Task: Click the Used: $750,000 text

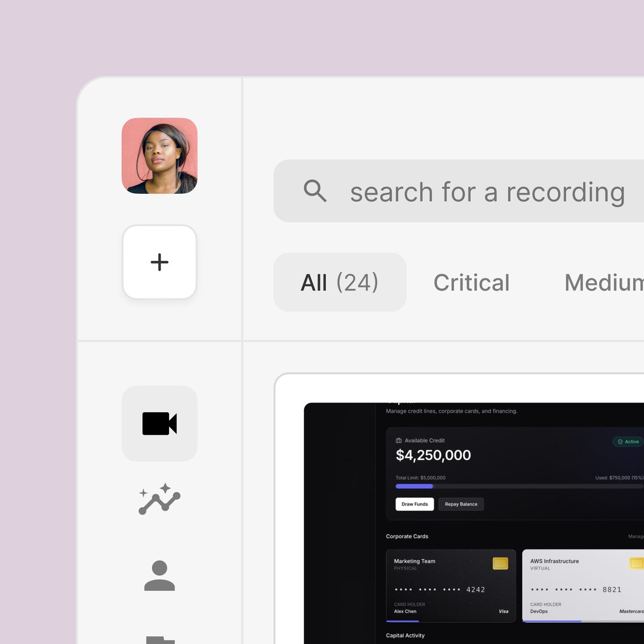Action: pyautogui.click(x=619, y=478)
